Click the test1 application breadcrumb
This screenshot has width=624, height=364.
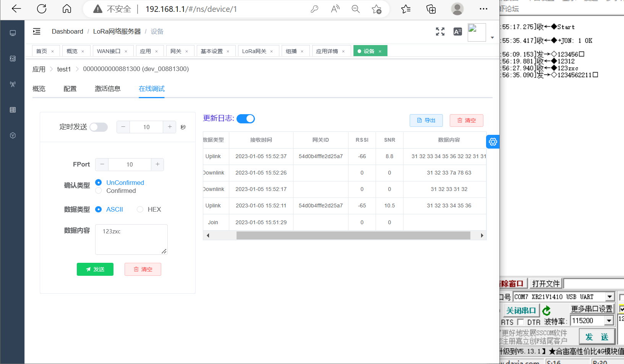click(x=64, y=69)
